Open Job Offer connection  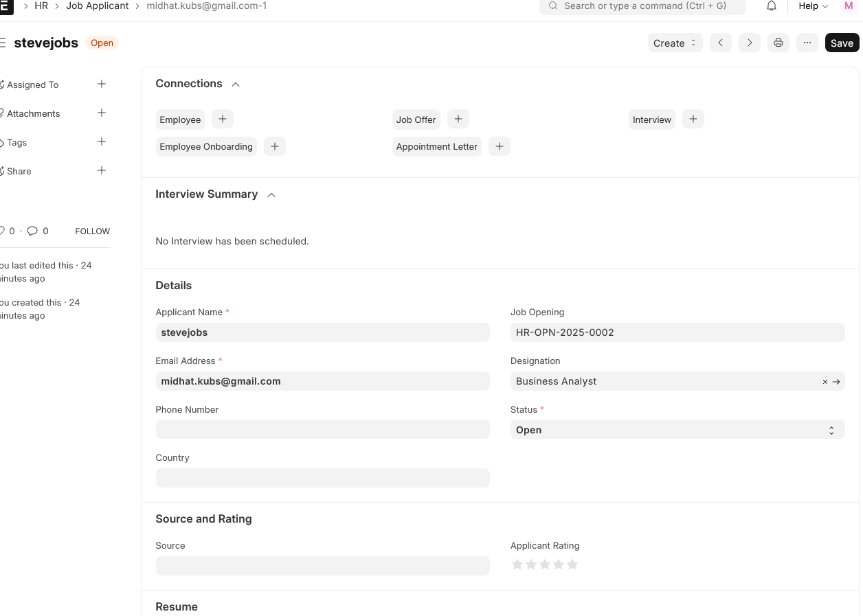pyautogui.click(x=416, y=119)
